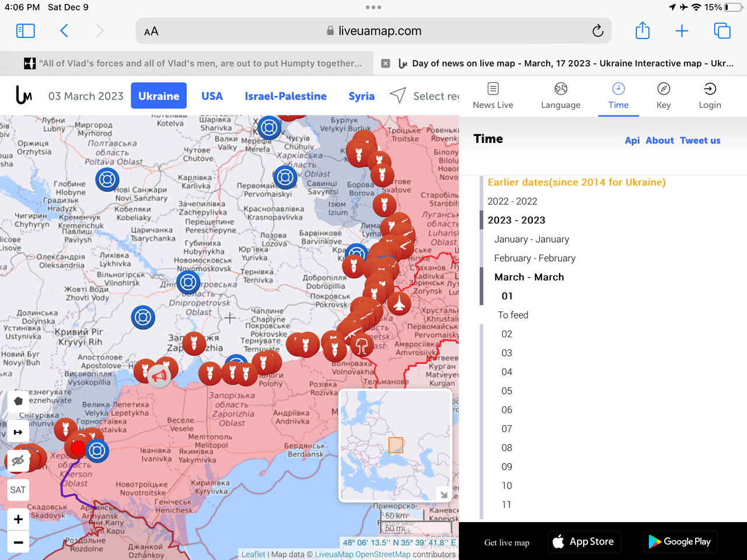Click the arrow measure-distance map tool
Screen dimensions: 747x560
(18, 432)
